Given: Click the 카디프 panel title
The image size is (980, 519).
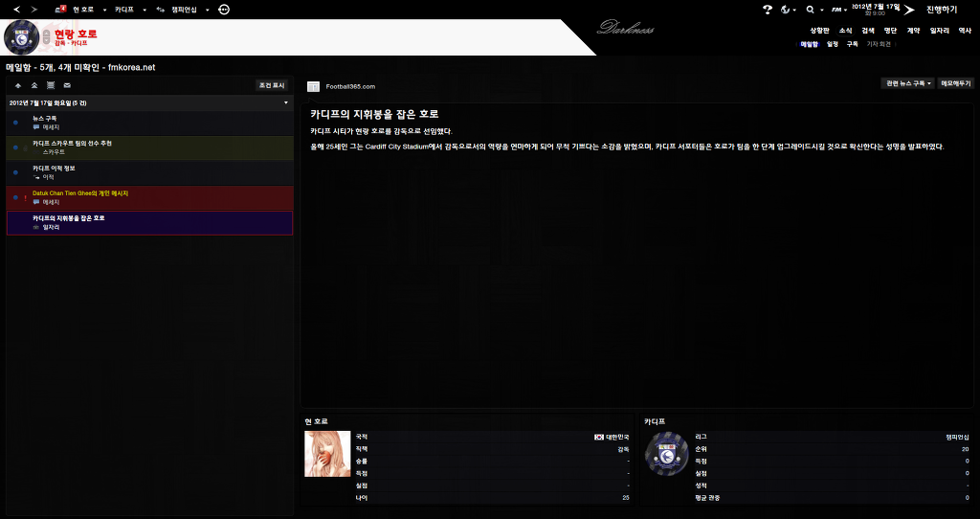Looking at the screenshot, I should tap(655, 421).
